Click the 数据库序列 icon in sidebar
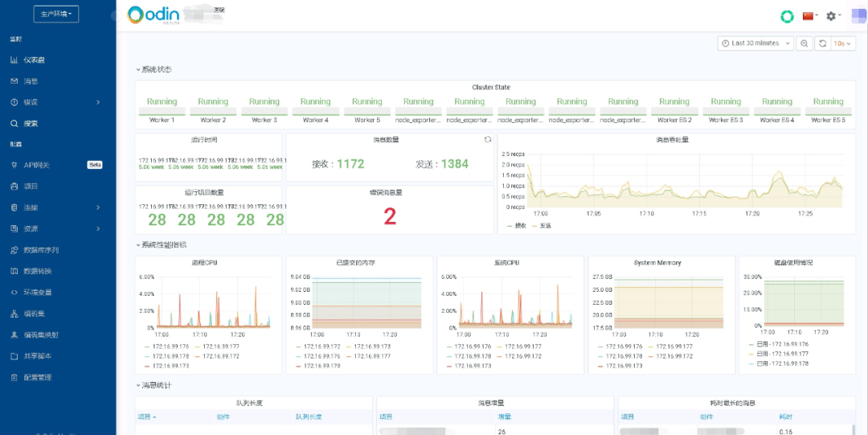 [14, 250]
